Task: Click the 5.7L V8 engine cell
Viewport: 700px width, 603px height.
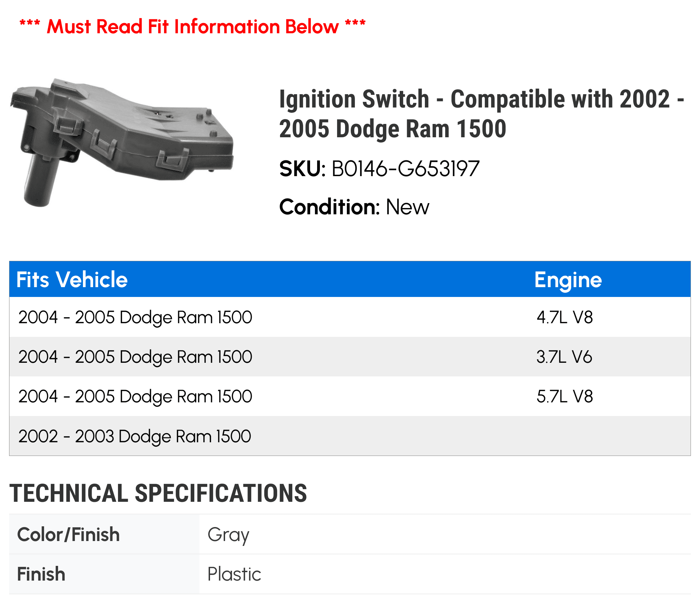Action: click(565, 396)
